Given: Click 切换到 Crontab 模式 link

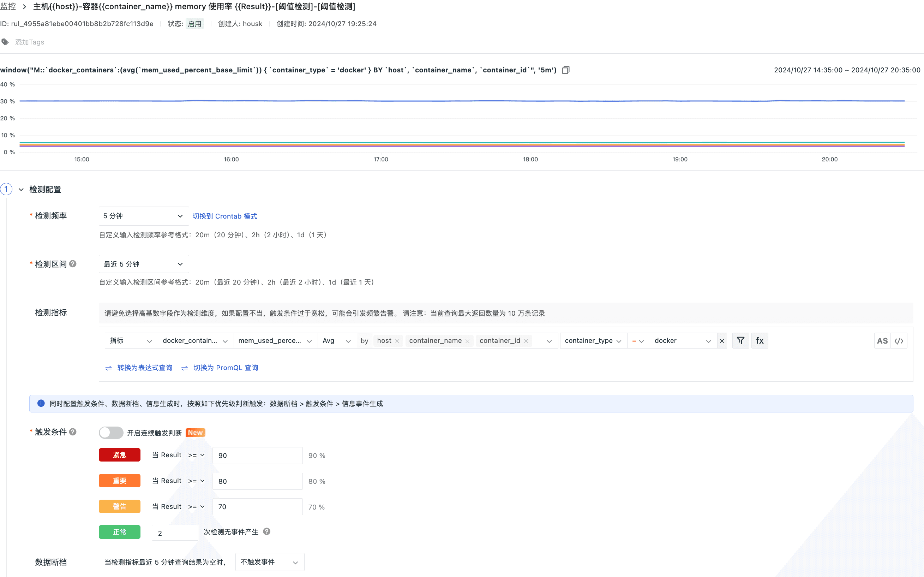Looking at the screenshot, I should click(224, 216).
